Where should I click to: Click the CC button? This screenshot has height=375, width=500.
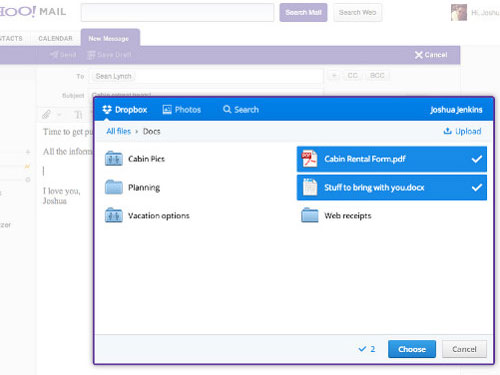[352, 76]
